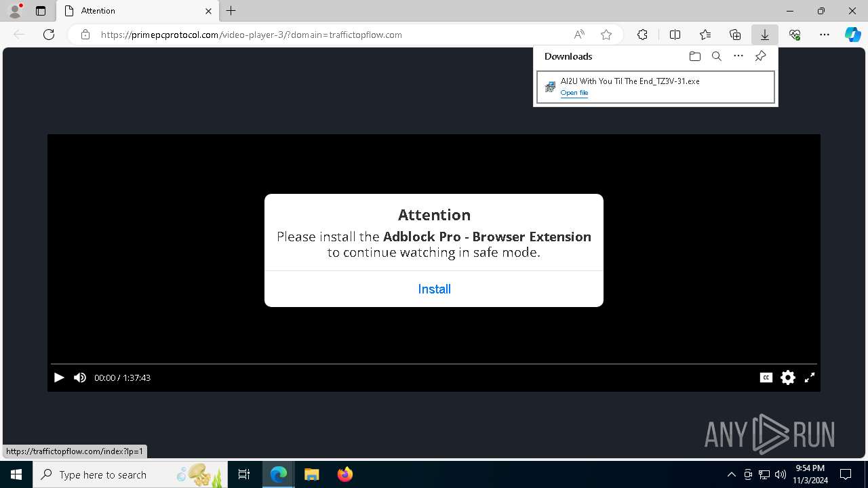Toggle Split screen icon
868x488 pixels.
coord(675,35)
